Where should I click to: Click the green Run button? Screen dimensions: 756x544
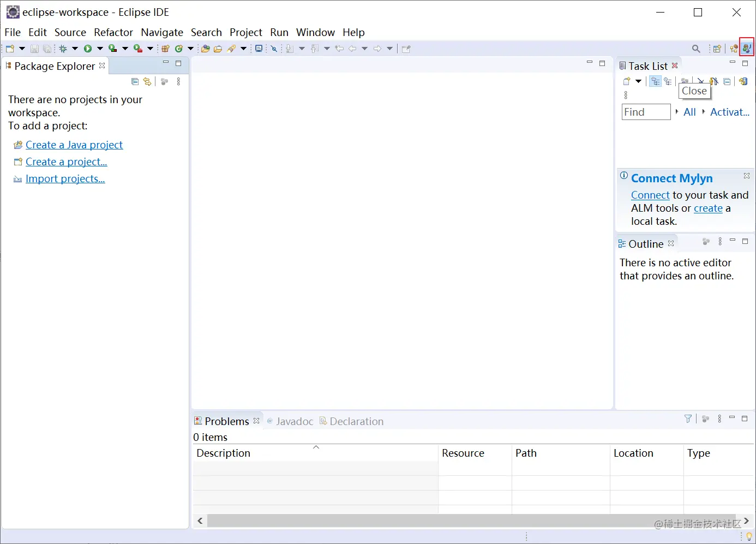[87, 49]
